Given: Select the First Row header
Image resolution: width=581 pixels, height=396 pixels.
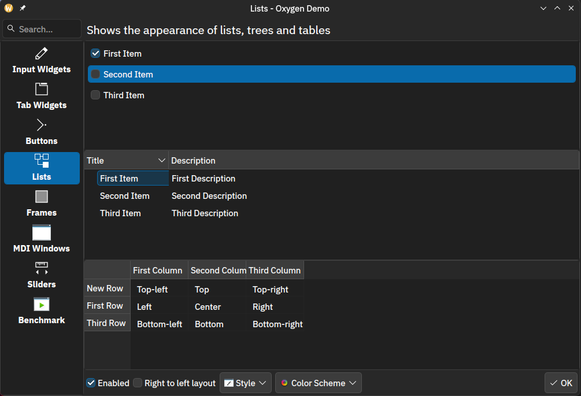Looking at the screenshot, I should pyautogui.click(x=107, y=305).
